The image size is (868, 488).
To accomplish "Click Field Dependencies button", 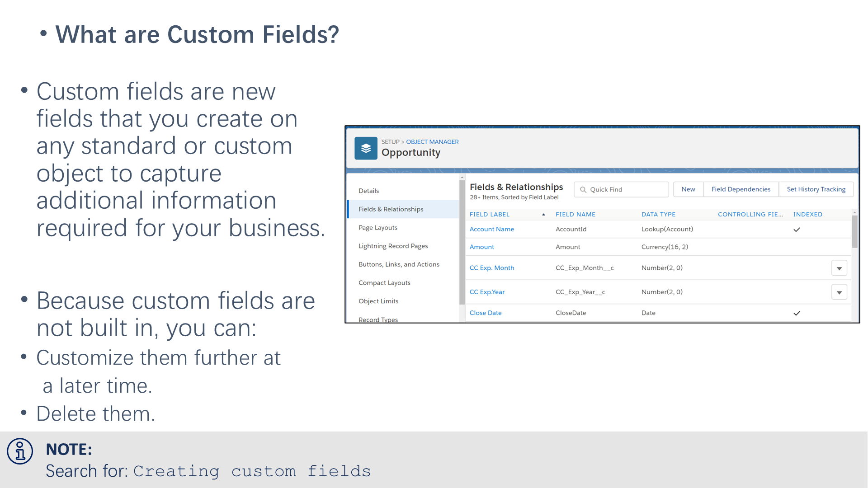I will click(741, 189).
